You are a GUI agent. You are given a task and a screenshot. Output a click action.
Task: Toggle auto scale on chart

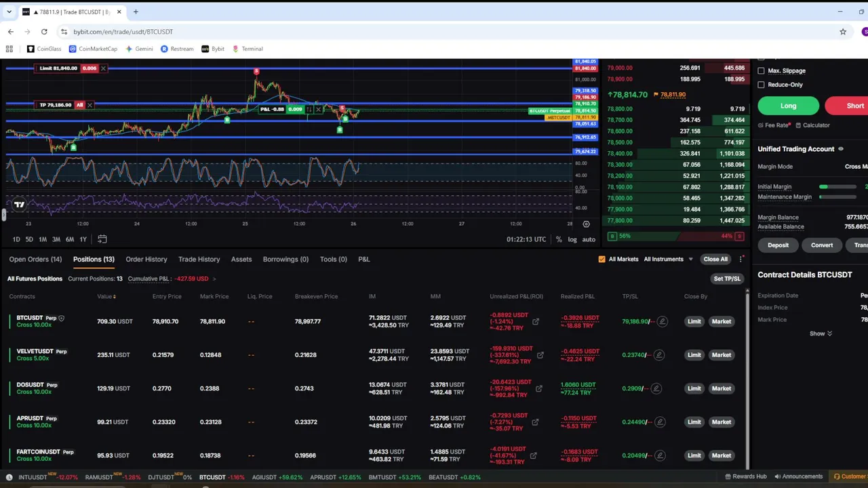(589, 239)
